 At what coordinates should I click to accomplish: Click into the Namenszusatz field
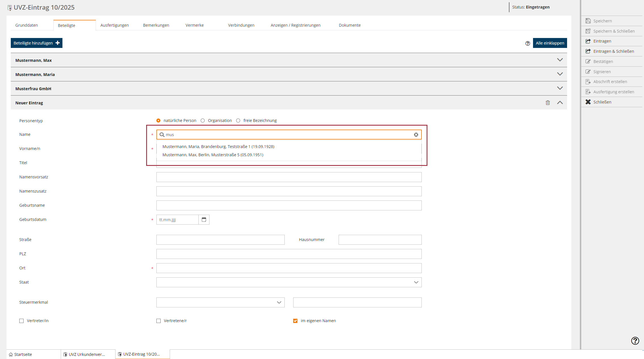pyautogui.click(x=289, y=191)
